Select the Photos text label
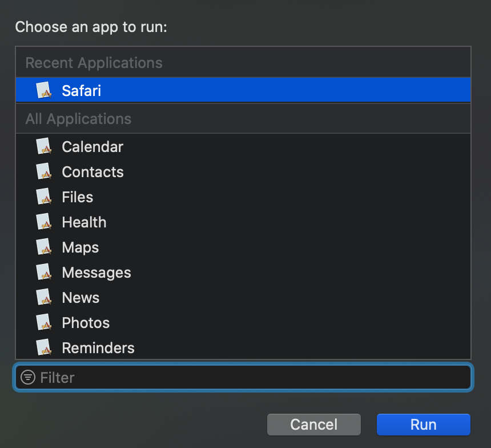The image size is (491, 448). (x=86, y=323)
